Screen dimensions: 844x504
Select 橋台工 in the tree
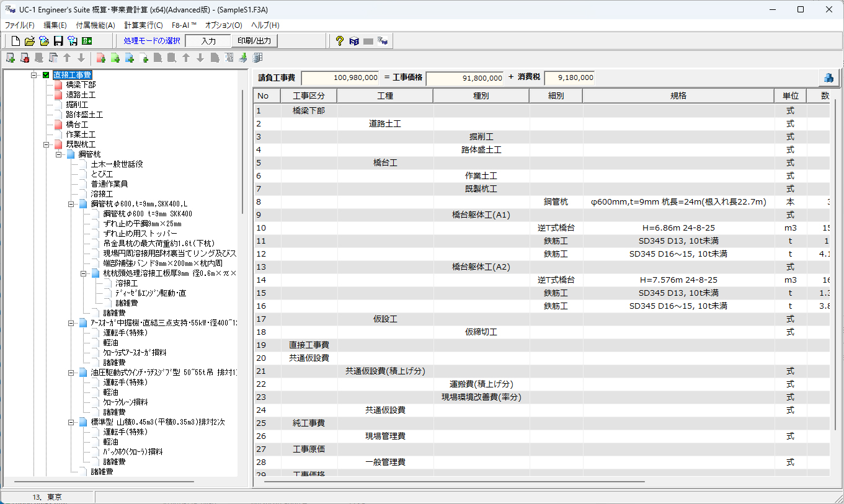tap(77, 125)
